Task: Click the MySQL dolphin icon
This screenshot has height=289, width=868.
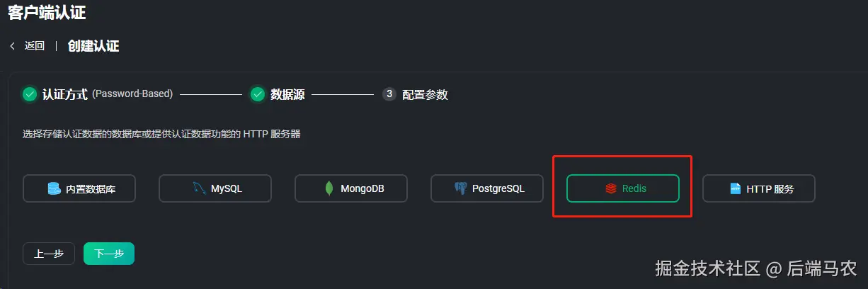Action: point(199,188)
